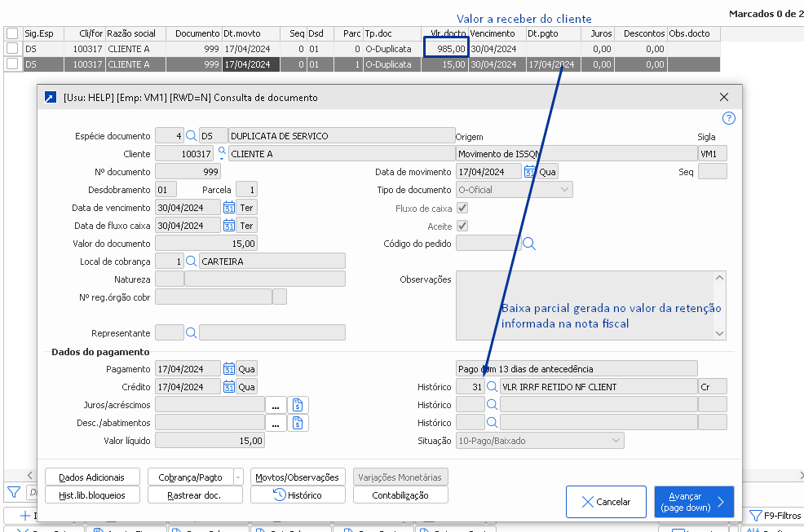Open the Situação dropdown list
This screenshot has width=804, height=532.
(x=616, y=441)
